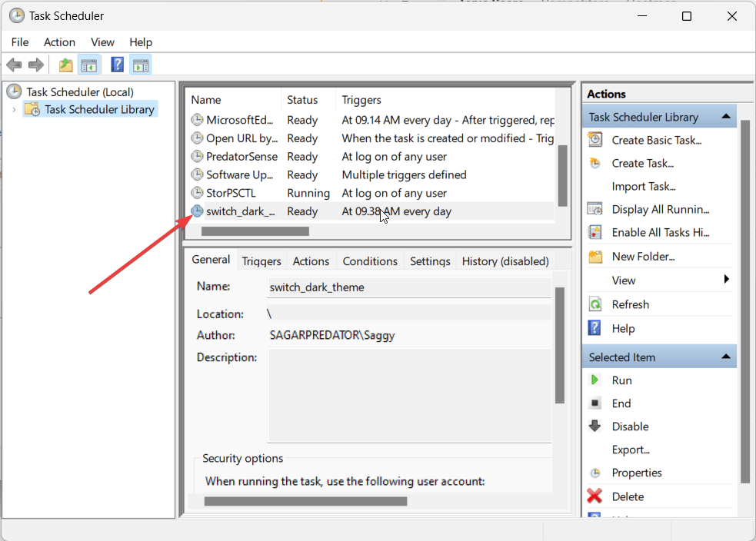Click the Display All Running Tasks icon
The height and width of the screenshot is (541, 756).
click(595, 209)
